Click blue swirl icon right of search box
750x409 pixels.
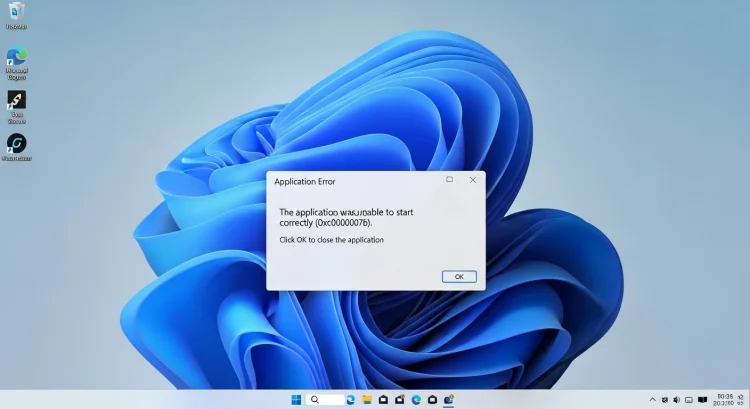coord(351,399)
